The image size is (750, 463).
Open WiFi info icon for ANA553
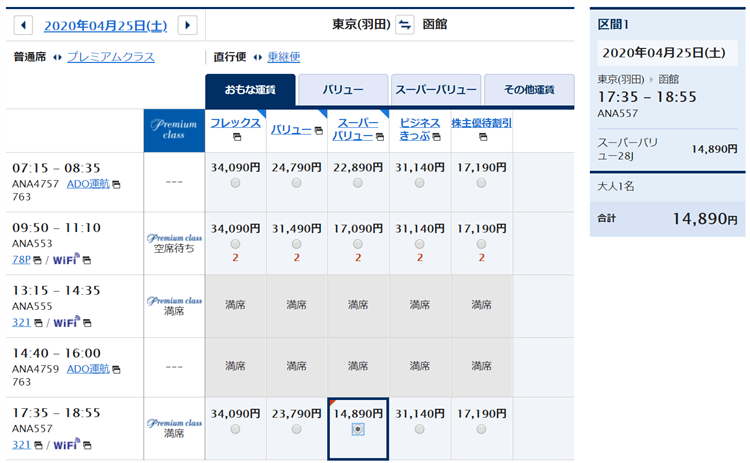[x=86, y=260]
